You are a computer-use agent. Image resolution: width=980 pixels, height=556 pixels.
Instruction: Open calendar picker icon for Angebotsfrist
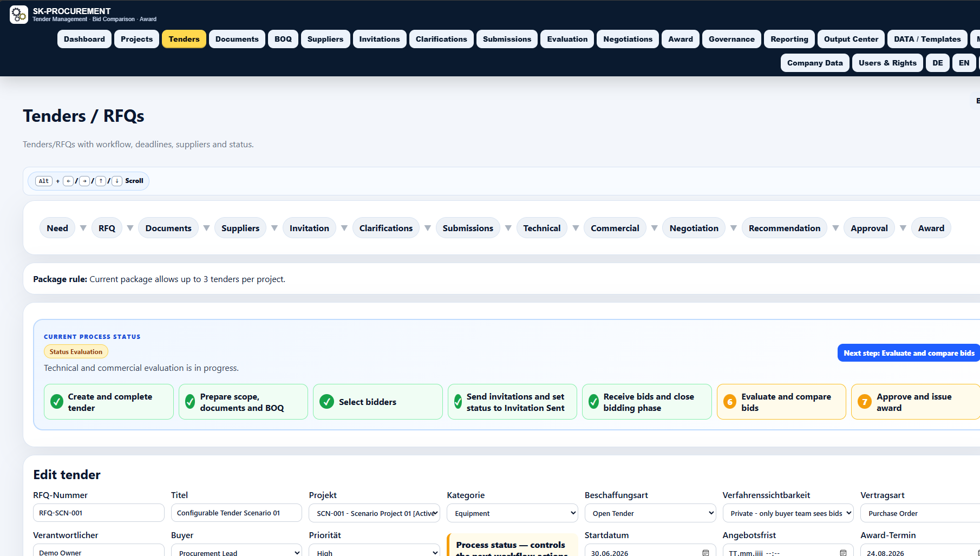[x=843, y=553]
